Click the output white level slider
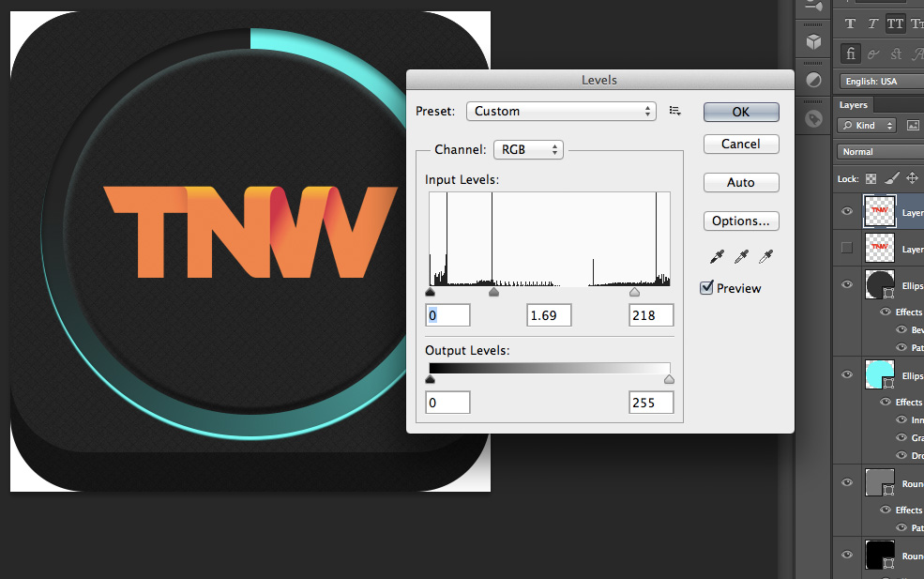The width and height of the screenshot is (924, 579). click(669, 379)
